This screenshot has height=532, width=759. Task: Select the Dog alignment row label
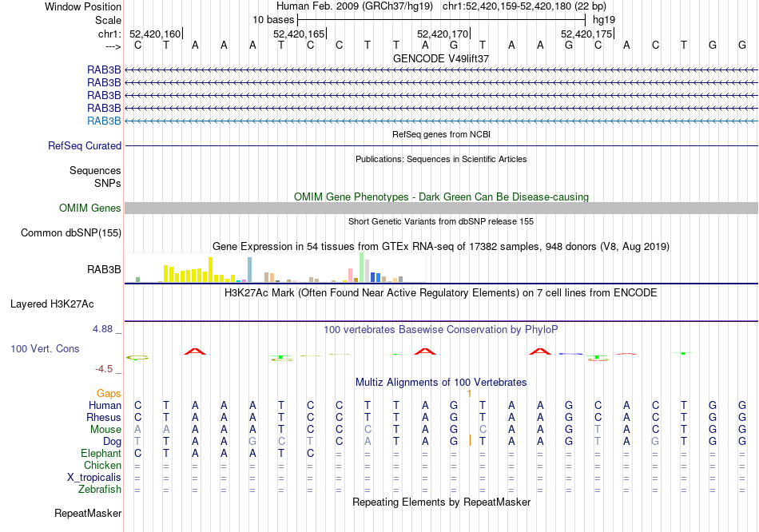pyautogui.click(x=113, y=442)
